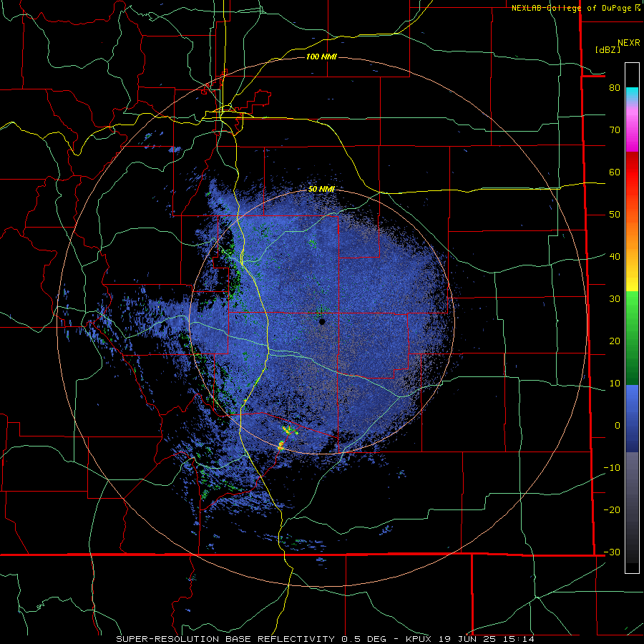Image resolution: width=644 pixels, height=644 pixels.
Task: Click the -30 dBZ scale label
Action: [612, 552]
